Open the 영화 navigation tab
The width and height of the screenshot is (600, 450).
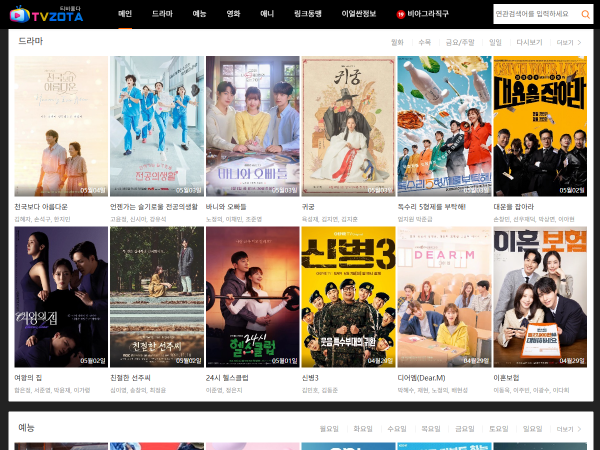pyautogui.click(x=233, y=14)
